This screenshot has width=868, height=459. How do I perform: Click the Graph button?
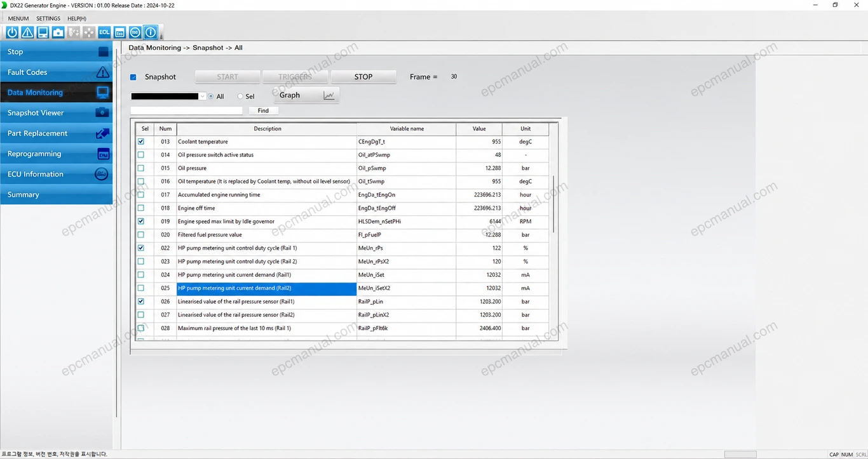(x=307, y=95)
